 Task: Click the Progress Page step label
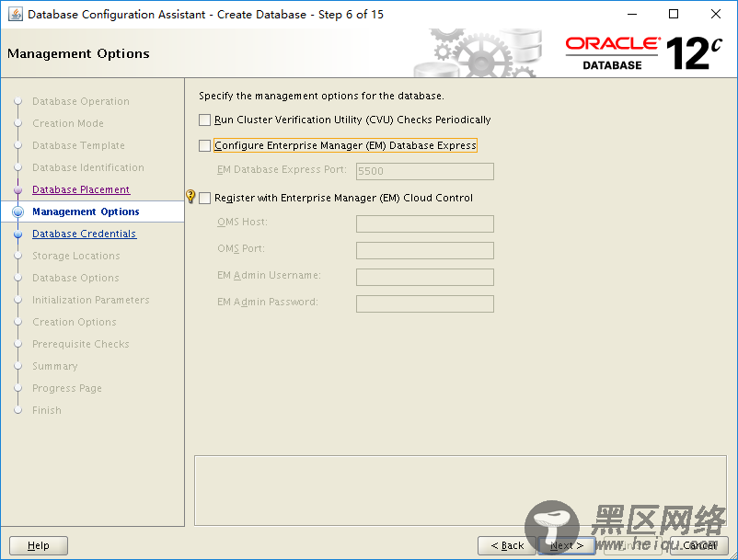click(67, 388)
